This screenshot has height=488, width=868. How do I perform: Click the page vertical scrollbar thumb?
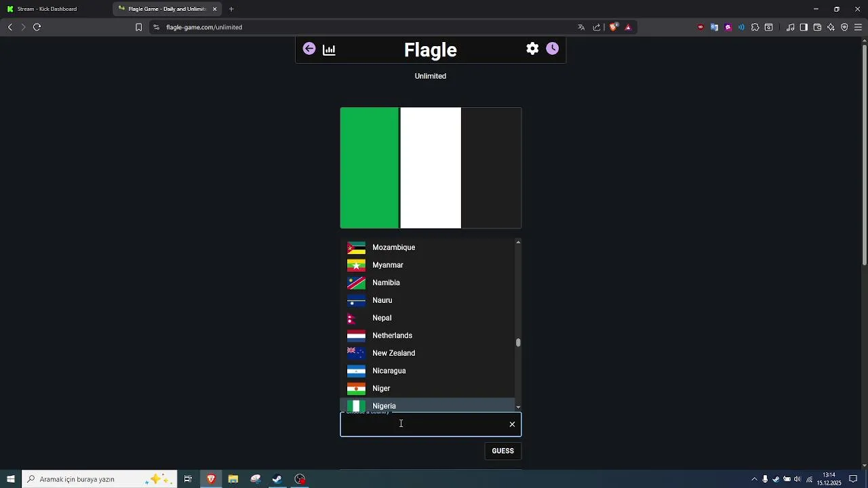[864, 155]
